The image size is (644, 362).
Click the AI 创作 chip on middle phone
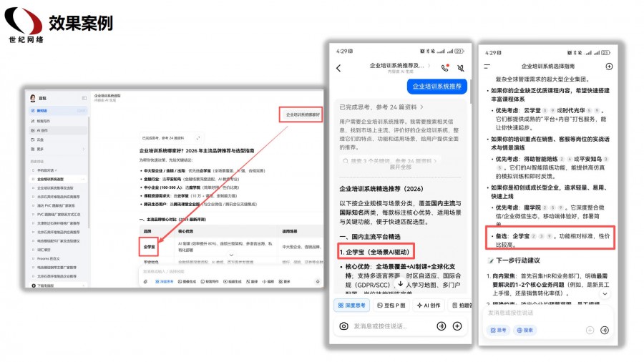coord(429,305)
